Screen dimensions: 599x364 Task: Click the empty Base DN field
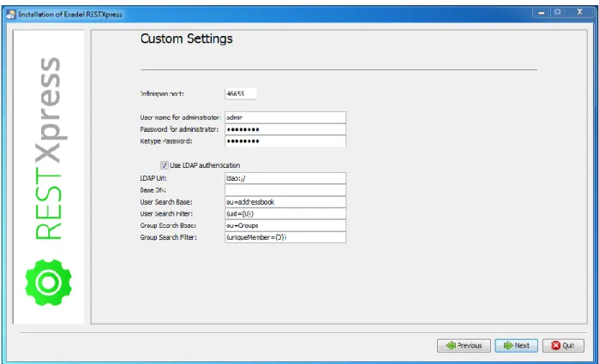285,190
